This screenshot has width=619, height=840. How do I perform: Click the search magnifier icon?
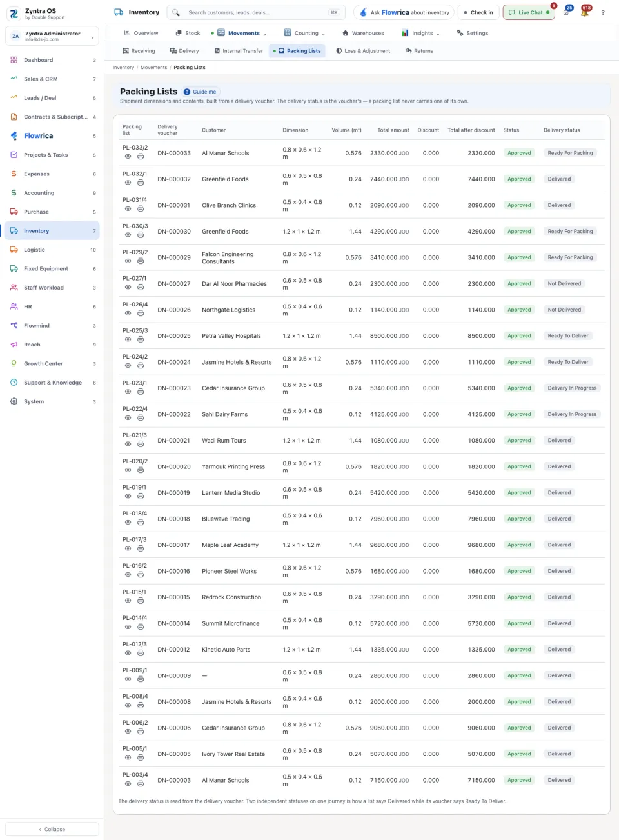click(x=176, y=12)
